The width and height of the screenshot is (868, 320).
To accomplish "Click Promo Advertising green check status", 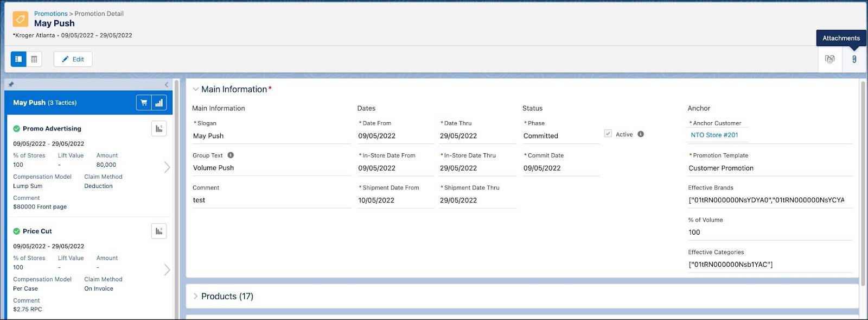I will coord(16,129).
